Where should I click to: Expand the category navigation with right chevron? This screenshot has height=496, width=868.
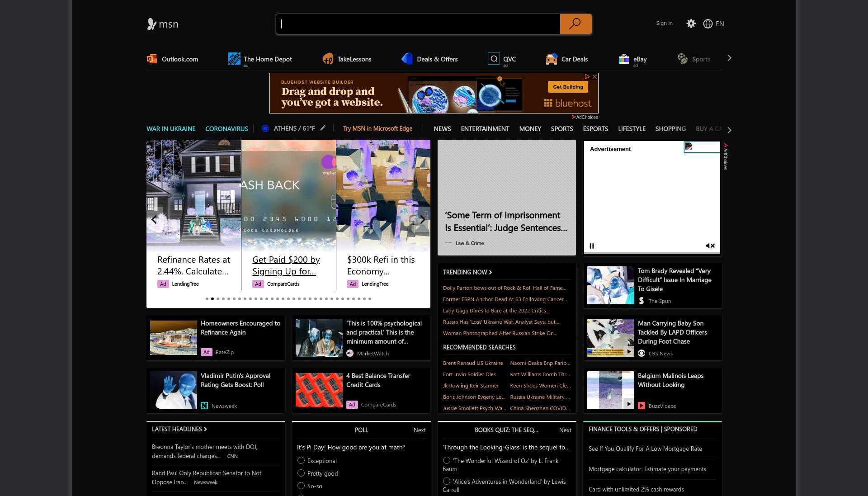(729, 130)
